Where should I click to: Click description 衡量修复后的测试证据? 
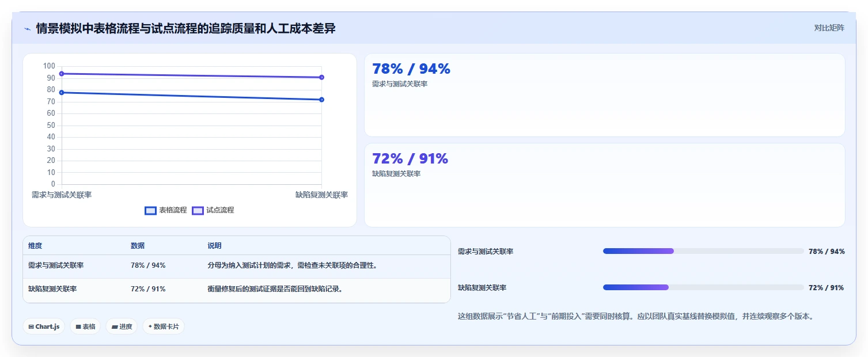[275, 289]
